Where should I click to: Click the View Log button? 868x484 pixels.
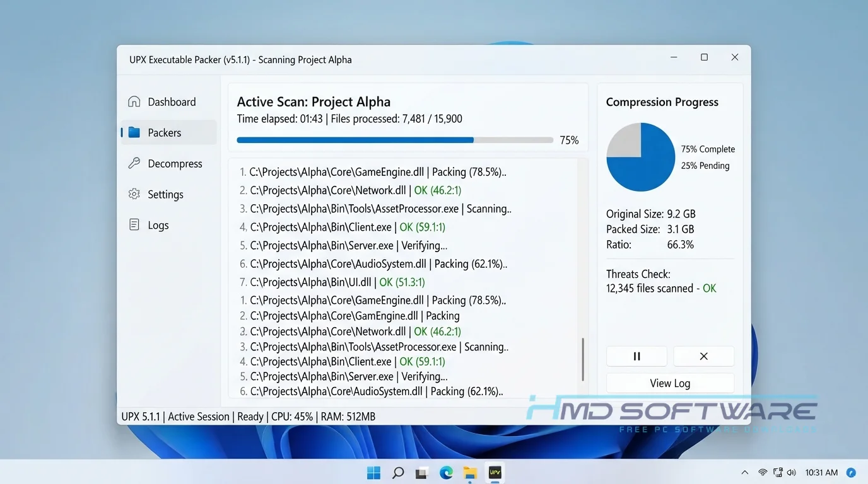pyautogui.click(x=670, y=383)
